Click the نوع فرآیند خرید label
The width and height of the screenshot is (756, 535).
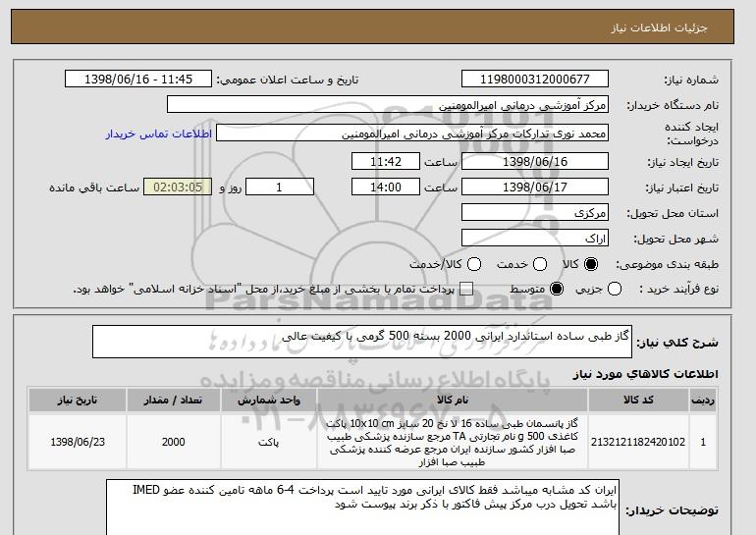pyautogui.click(x=678, y=290)
